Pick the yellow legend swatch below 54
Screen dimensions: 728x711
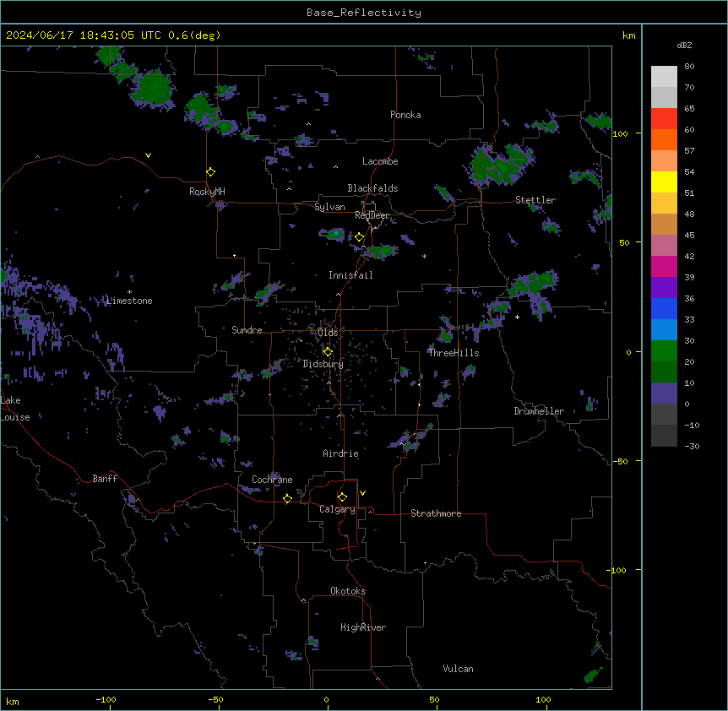coord(664,182)
